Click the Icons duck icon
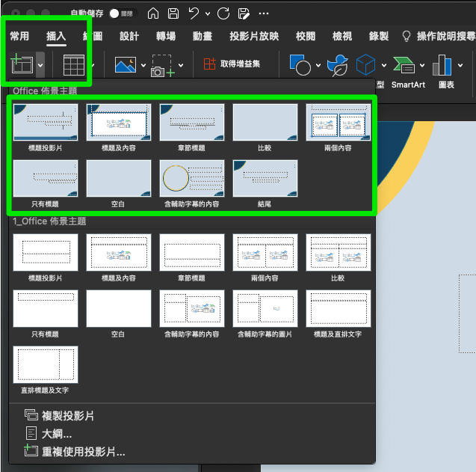Viewport: 476px width, 472px height. [337, 65]
